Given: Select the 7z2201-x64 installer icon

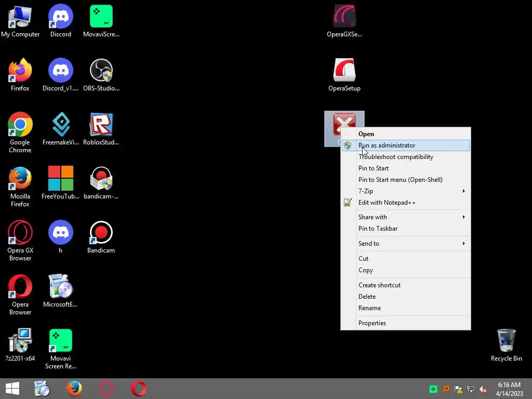Looking at the screenshot, I should [x=20, y=345].
